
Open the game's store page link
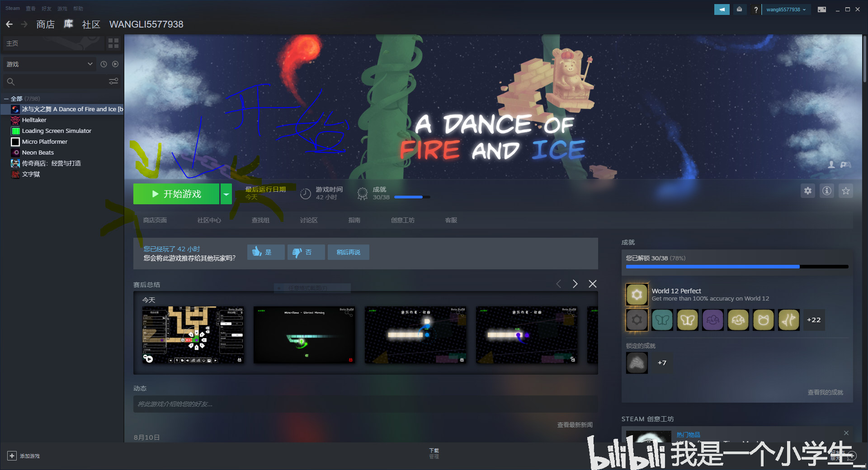tap(155, 220)
